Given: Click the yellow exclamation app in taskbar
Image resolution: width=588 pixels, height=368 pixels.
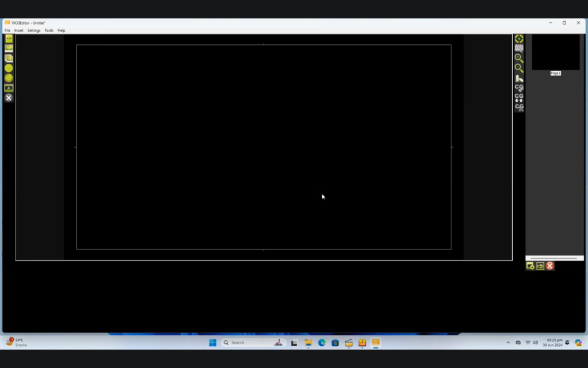Looking at the screenshot, I should point(362,343).
